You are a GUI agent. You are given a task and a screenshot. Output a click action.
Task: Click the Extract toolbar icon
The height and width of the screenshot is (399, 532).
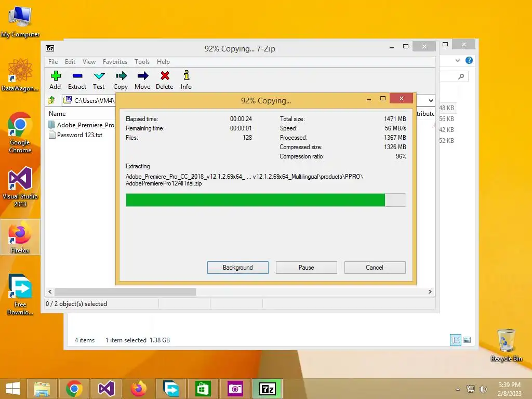point(77,80)
